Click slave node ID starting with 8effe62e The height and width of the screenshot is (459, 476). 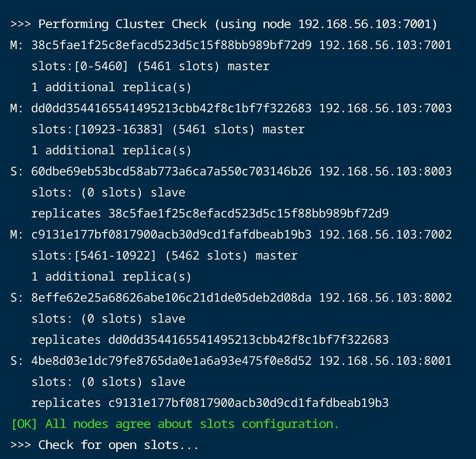click(171, 298)
